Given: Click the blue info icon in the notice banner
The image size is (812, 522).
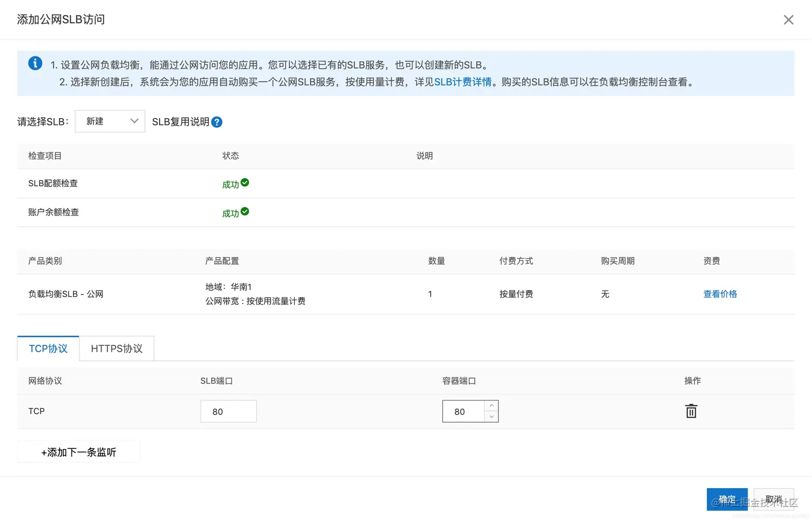Looking at the screenshot, I should [x=35, y=63].
